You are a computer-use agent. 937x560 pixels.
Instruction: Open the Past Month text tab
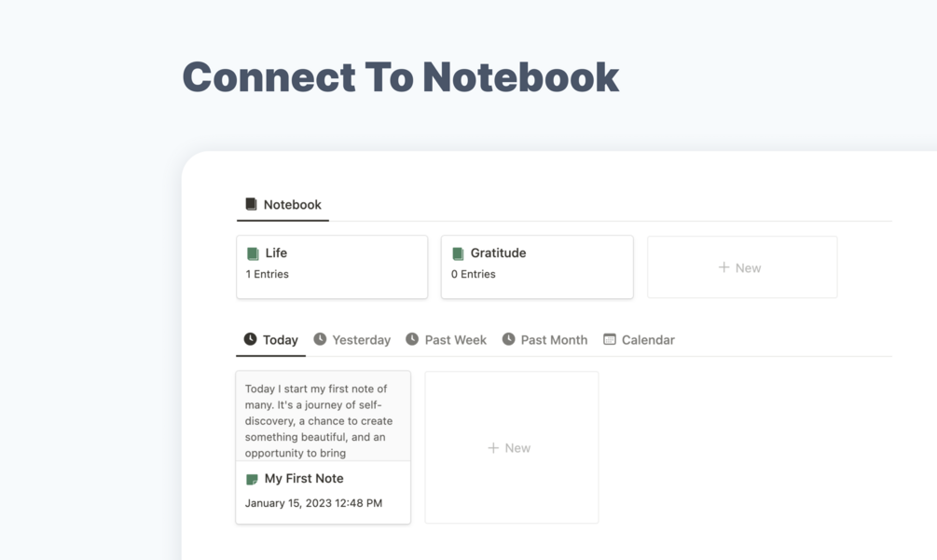tap(554, 340)
